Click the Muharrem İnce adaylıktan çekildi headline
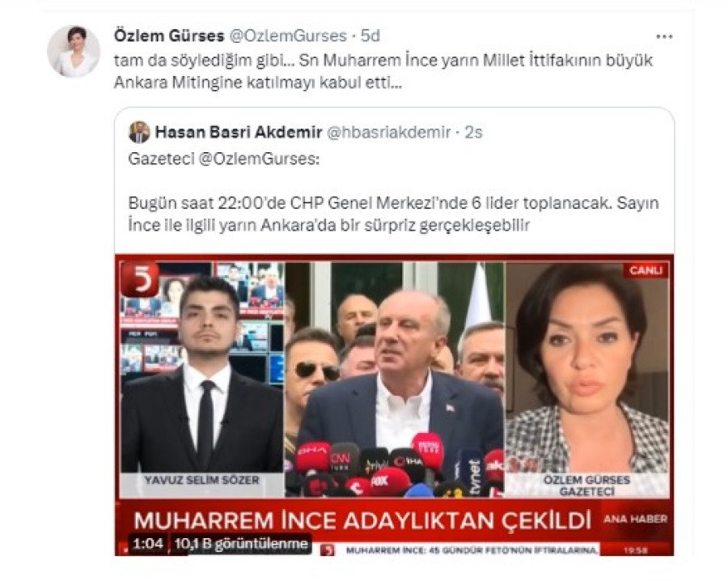 [x=362, y=521]
